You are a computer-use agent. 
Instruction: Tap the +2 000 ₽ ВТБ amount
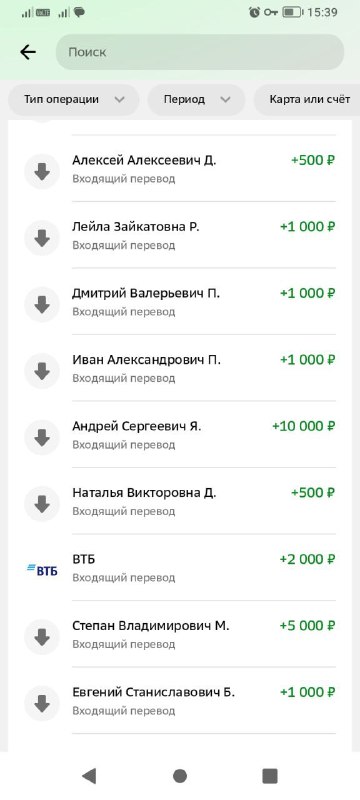tap(307, 559)
